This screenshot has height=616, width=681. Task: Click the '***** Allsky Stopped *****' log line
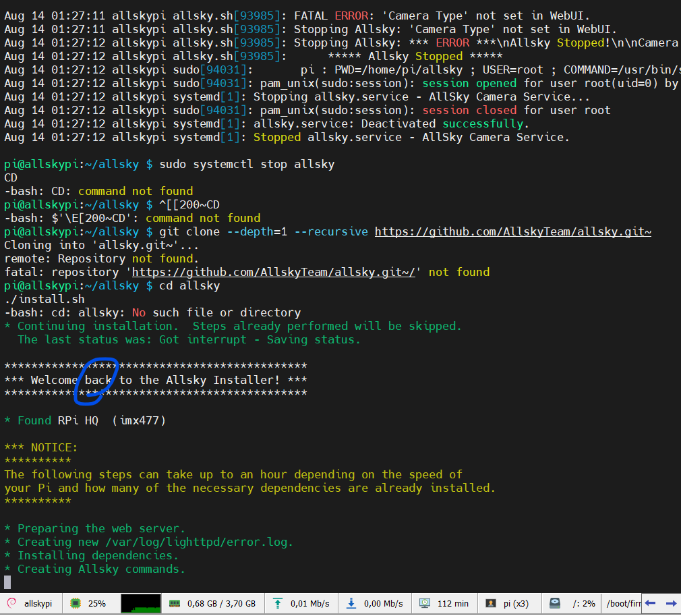coord(254,56)
